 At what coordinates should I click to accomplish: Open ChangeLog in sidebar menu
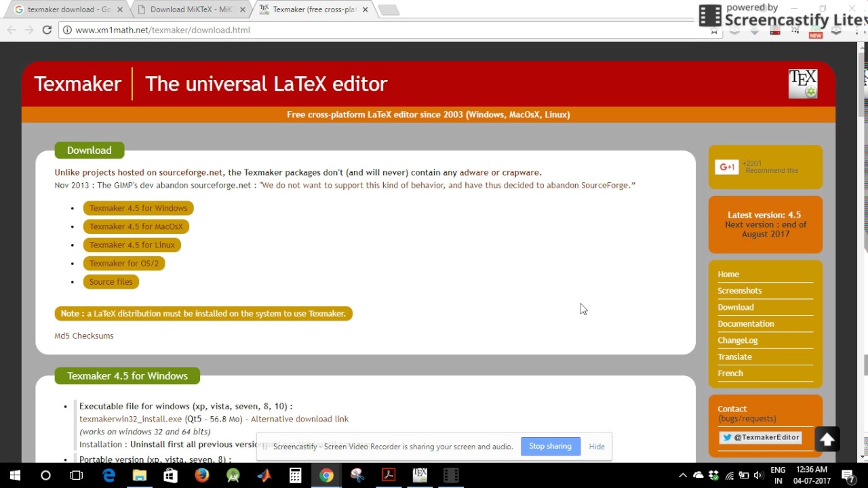pyautogui.click(x=738, y=340)
